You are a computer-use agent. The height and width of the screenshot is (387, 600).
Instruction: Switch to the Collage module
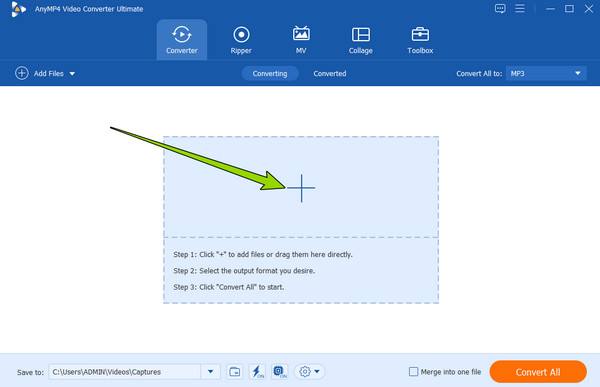[x=360, y=40]
